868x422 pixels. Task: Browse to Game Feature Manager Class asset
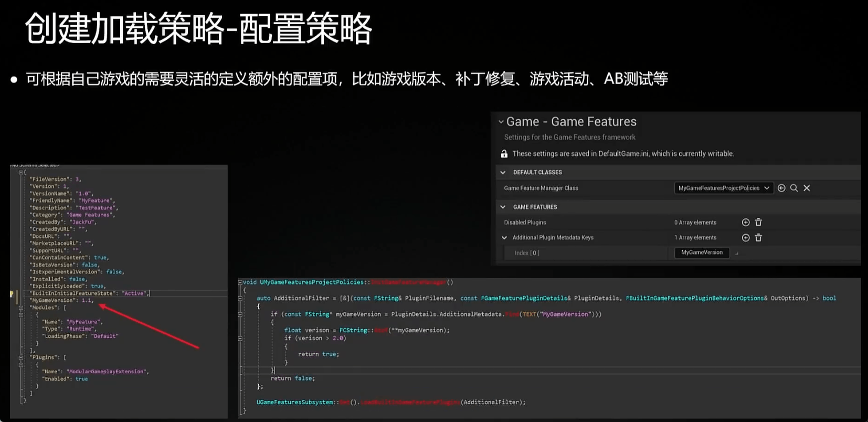(x=794, y=188)
